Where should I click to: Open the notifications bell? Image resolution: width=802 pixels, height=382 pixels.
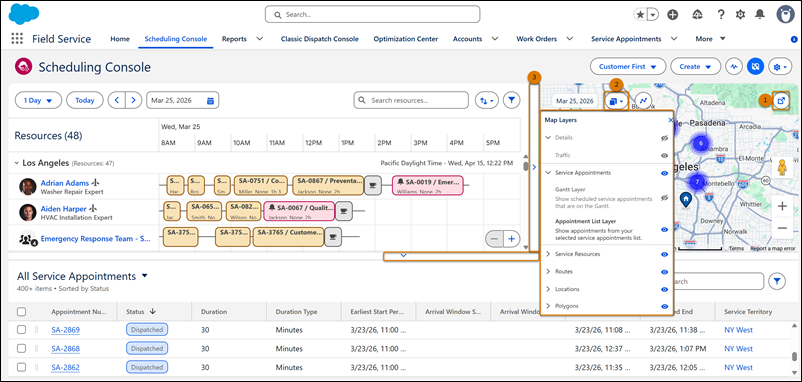click(760, 15)
